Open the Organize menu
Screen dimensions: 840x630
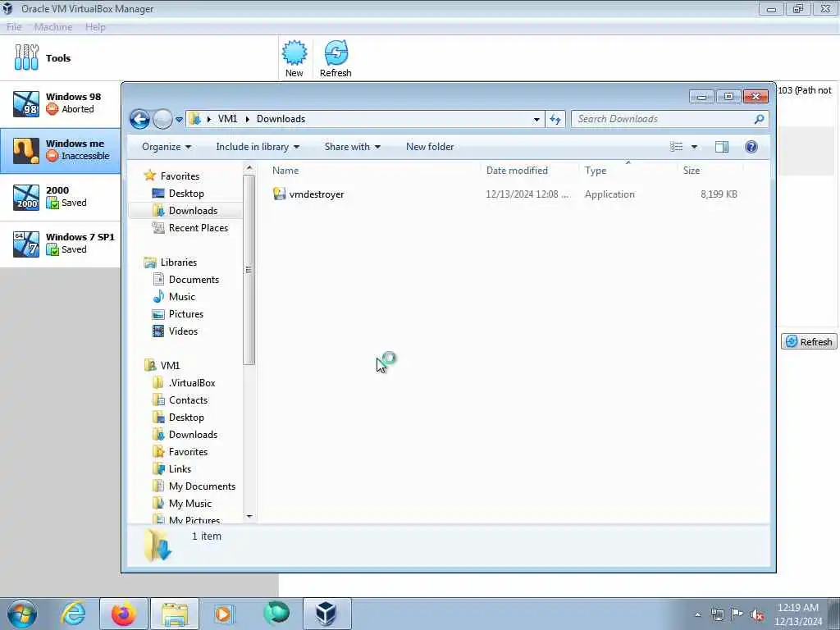pos(166,147)
